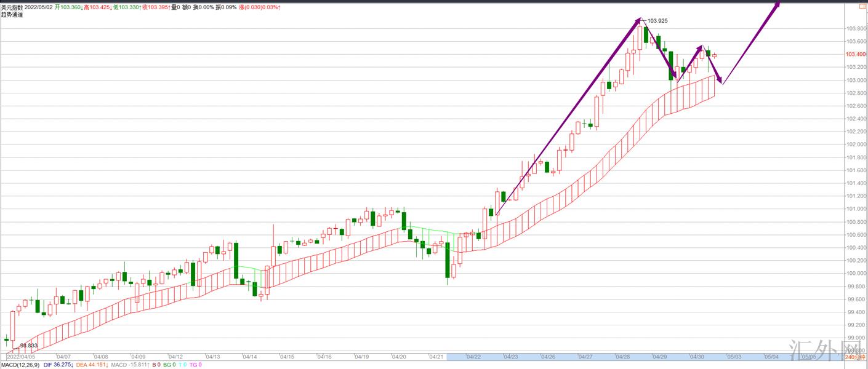Select the 04/28 date on time axis
868x369 pixels.
click(622, 357)
